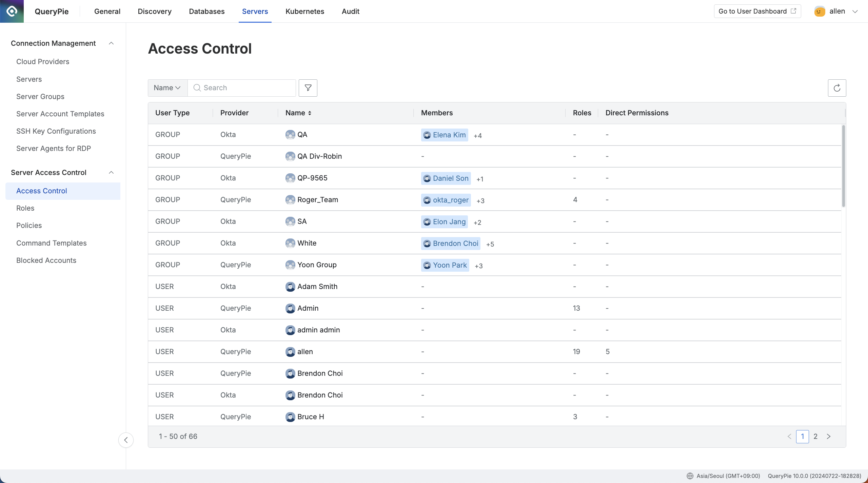Click the Elena Kim member tag
This screenshot has width=868, height=483.
[445, 135]
